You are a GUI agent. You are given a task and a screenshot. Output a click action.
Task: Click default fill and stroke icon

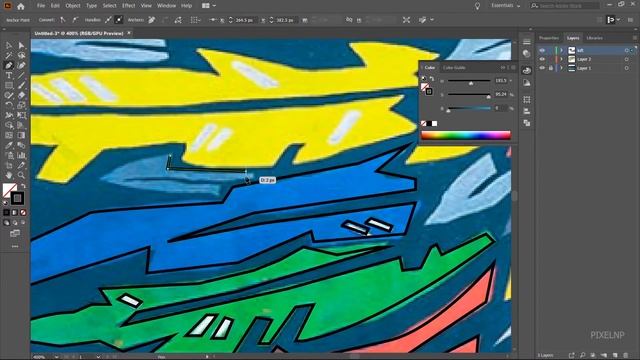[x=5, y=202]
